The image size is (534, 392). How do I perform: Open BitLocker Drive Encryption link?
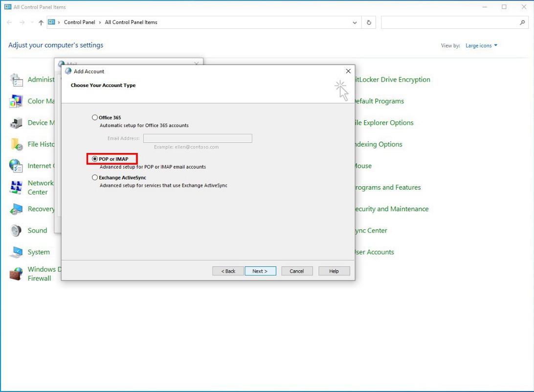[393, 80]
